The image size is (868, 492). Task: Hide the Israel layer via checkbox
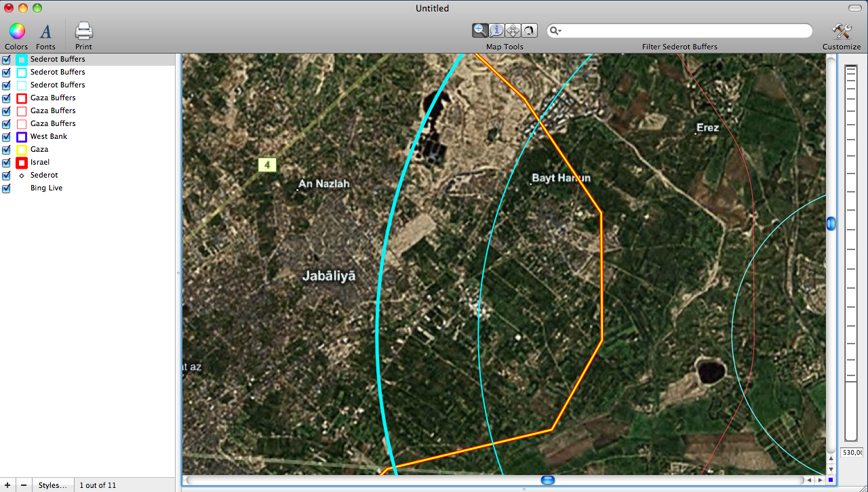click(6, 162)
